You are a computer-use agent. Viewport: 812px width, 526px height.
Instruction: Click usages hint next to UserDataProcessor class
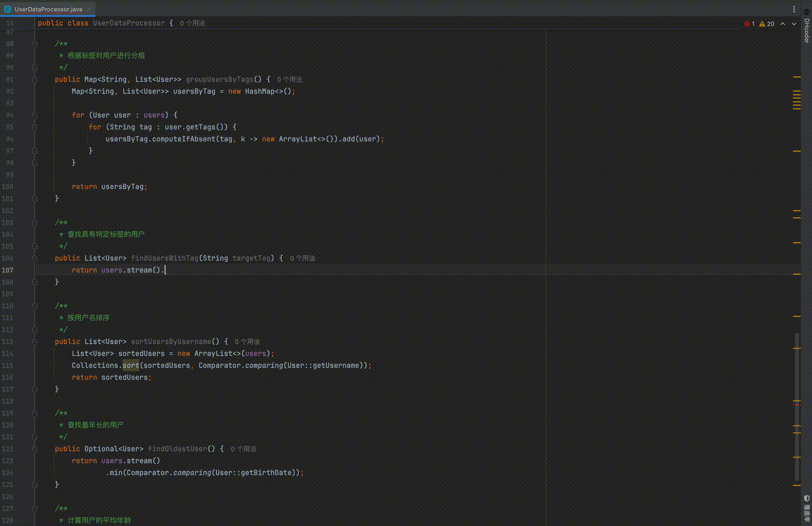(x=192, y=23)
